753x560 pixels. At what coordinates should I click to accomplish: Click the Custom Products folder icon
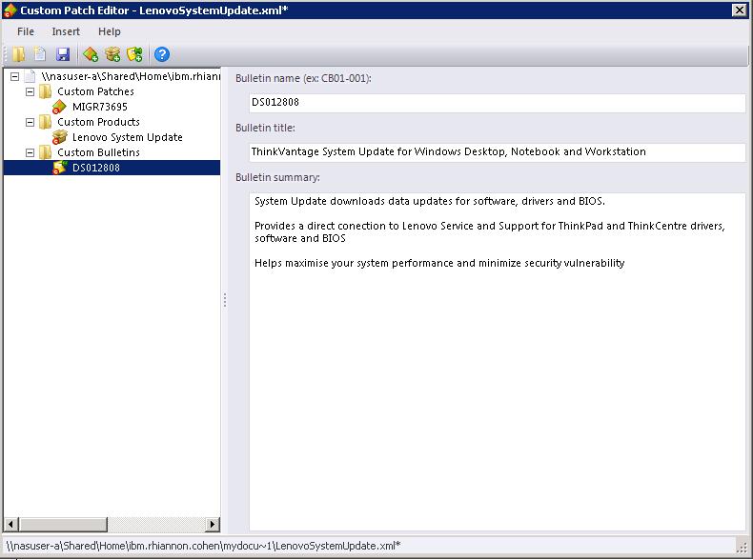[x=45, y=122]
